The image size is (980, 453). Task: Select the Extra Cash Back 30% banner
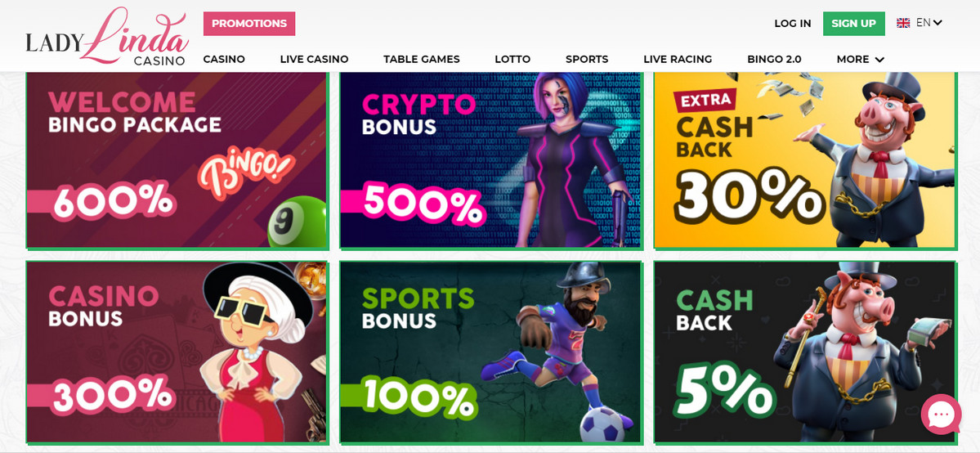[x=805, y=160]
